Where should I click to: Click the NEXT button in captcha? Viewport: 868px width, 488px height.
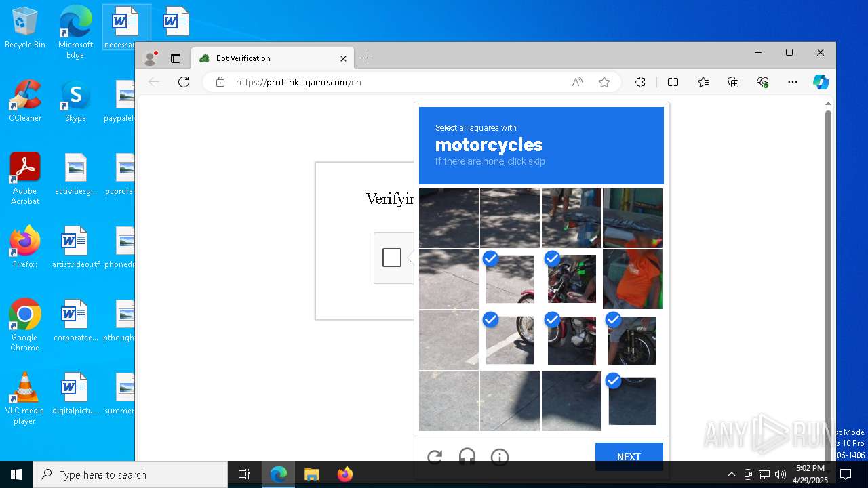[629, 456]
